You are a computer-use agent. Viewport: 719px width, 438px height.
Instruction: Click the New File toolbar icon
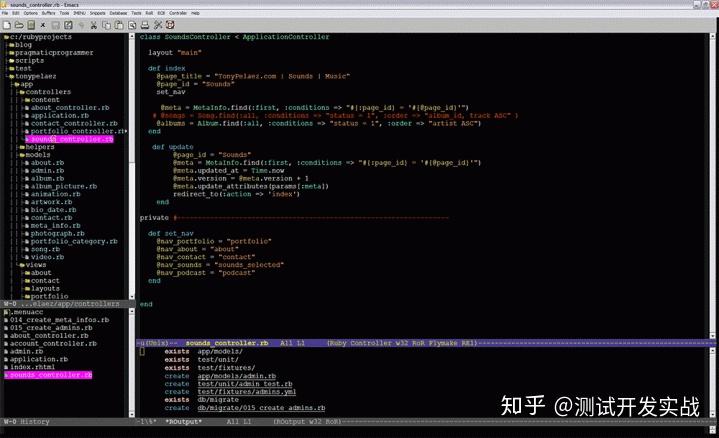pos(7,25)
